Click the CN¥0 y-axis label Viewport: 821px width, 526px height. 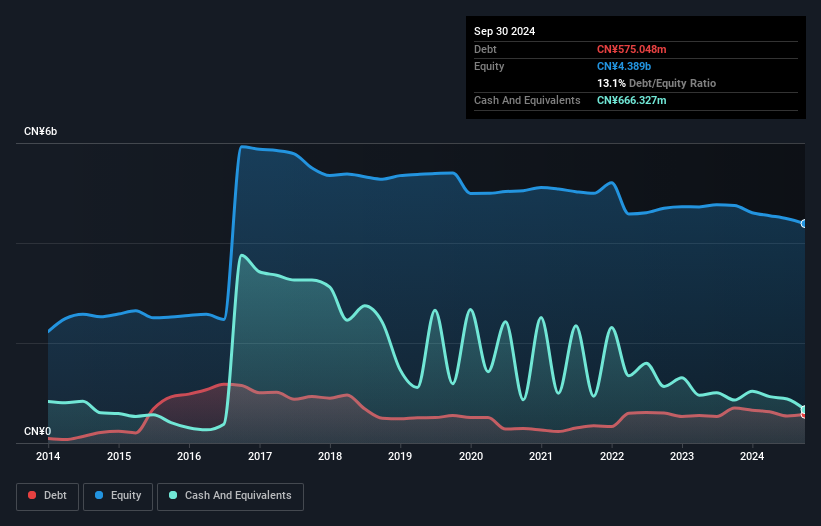(x=37, y=431)
